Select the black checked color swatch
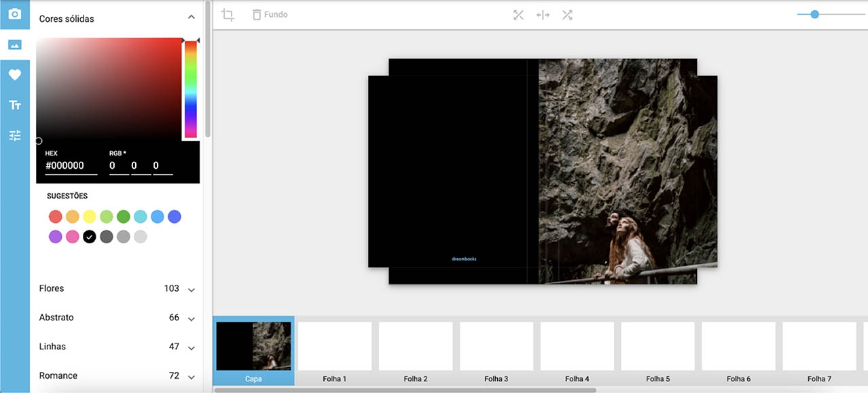 point(89,237)
